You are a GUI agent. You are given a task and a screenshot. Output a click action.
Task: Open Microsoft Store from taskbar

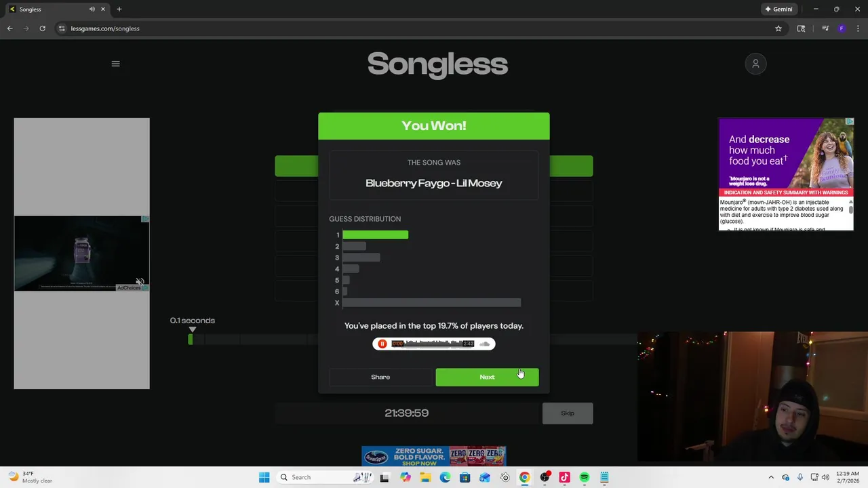click(x=465, y=477)
